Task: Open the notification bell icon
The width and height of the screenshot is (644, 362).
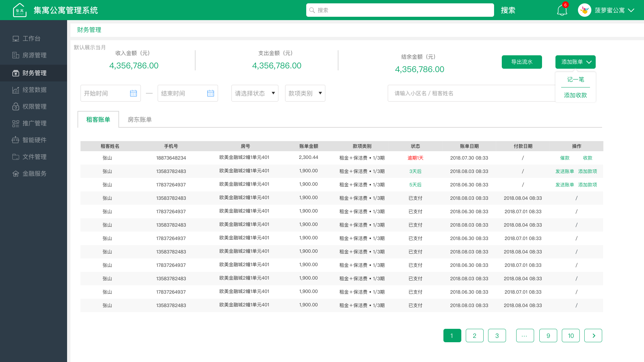Action: (562, 10)
